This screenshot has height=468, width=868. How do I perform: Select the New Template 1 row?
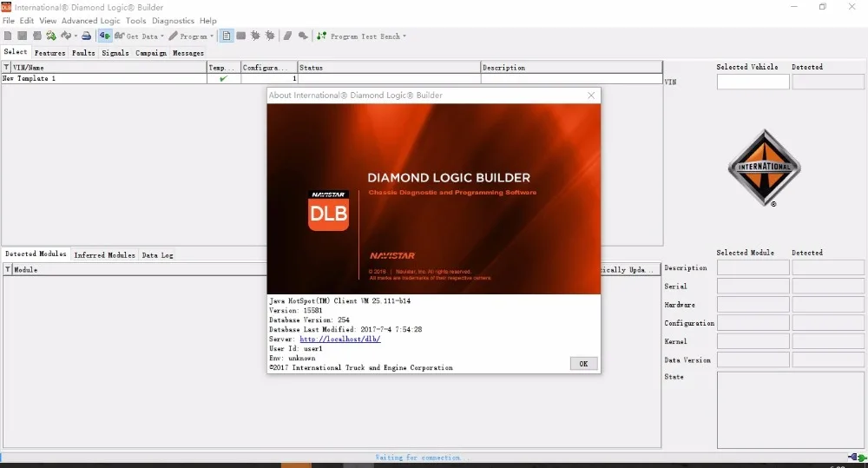(332, 79)
